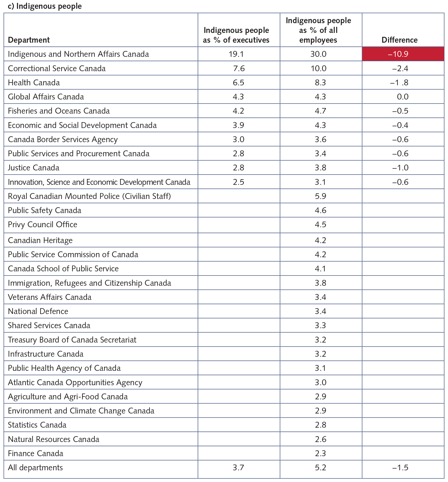Click the 4.1 all employees value
Viewport: 448px width, 482px height.
320,268
